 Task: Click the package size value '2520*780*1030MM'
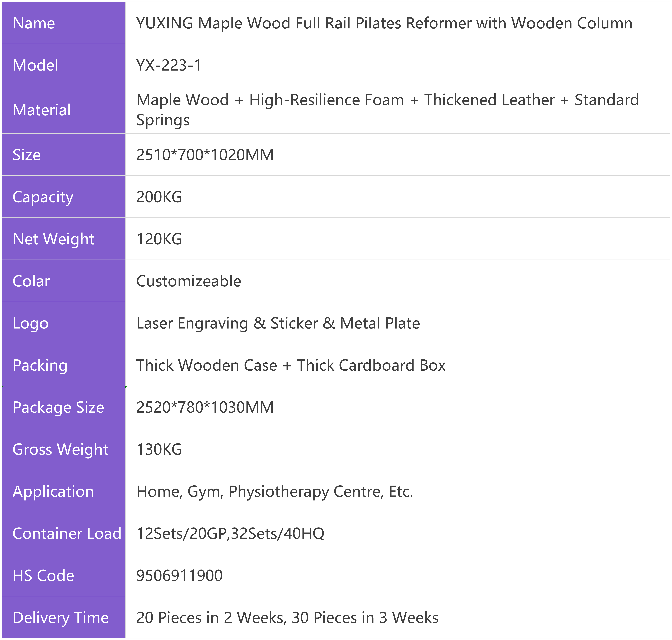tap(205, 407)
